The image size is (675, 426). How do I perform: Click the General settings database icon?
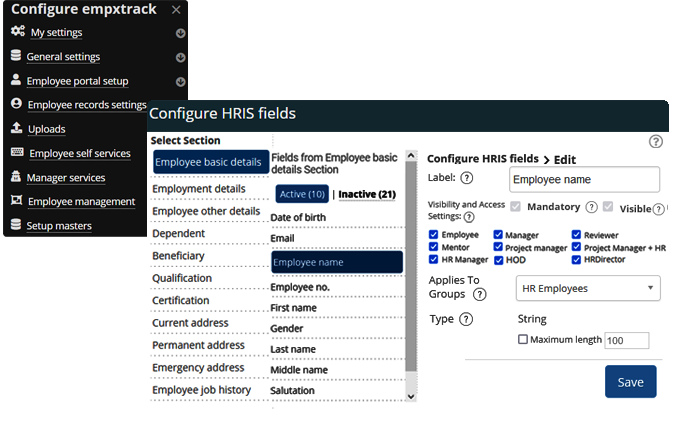pos(15,56)
